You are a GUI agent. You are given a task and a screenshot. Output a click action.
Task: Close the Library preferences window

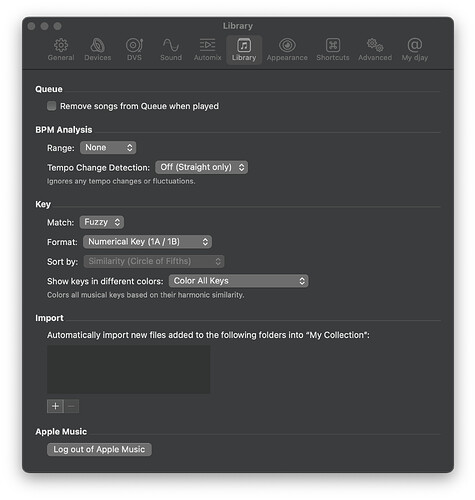pos(31,26)
